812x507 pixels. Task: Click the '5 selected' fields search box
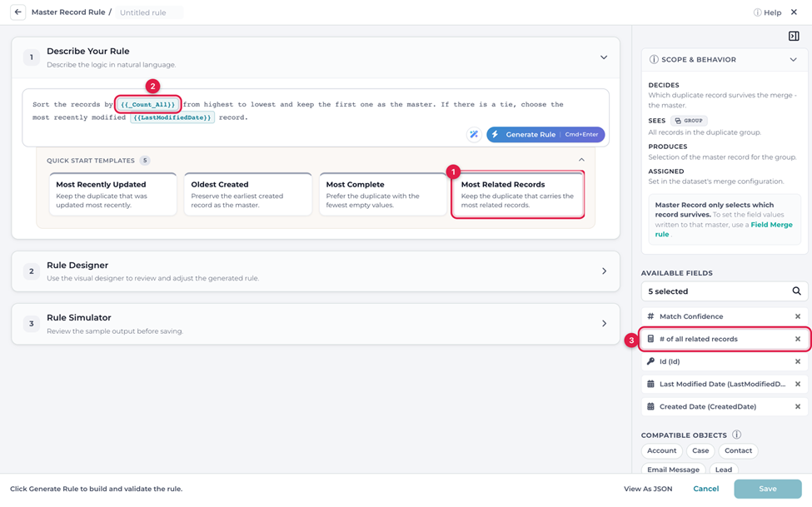(724, 291)
